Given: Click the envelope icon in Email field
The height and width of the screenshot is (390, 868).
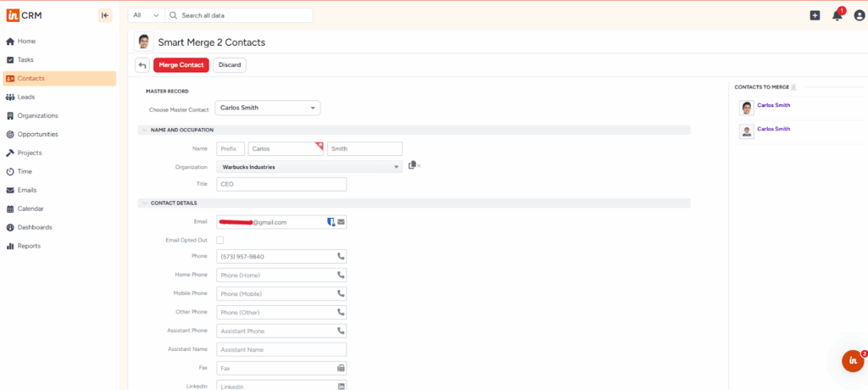Looking at the screenshot, I should pyautogui.click(x=341, y=222).
